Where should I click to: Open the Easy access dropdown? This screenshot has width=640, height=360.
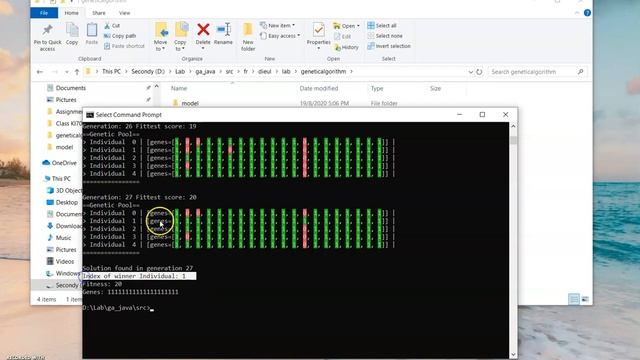(x=280, y=36)
